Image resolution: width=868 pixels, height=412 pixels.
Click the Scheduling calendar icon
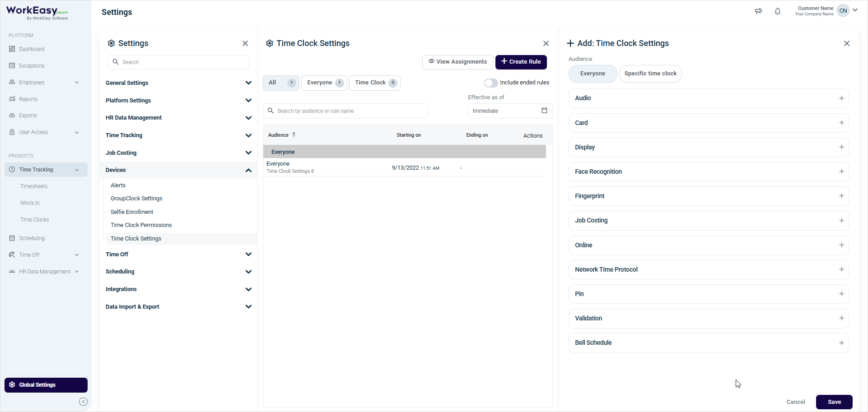12,238
